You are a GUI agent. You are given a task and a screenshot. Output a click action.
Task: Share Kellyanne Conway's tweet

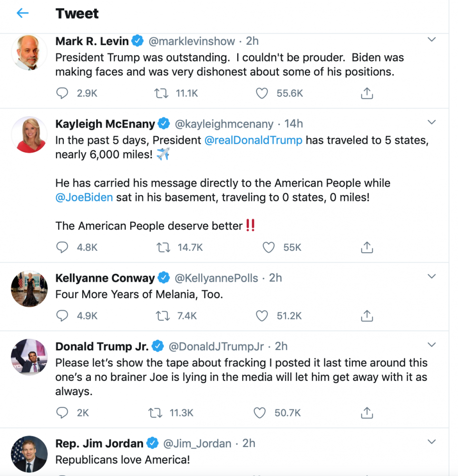point(367,316)
